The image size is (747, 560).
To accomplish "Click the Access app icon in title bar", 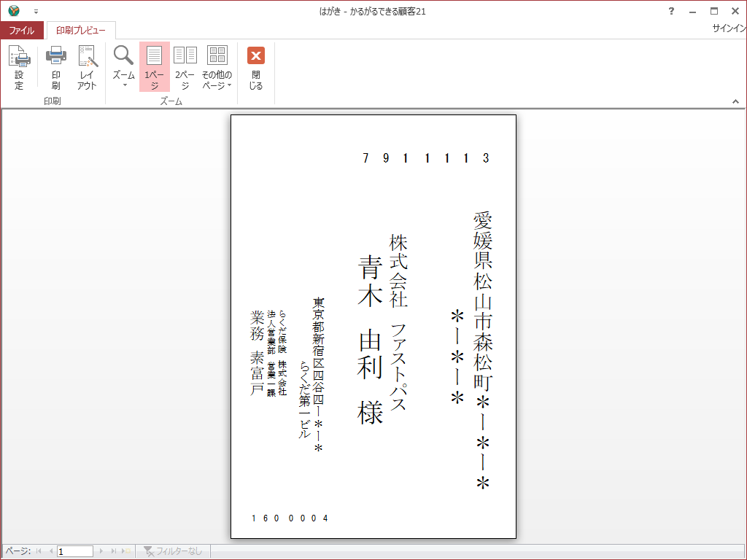I will [x=14, y=11].
